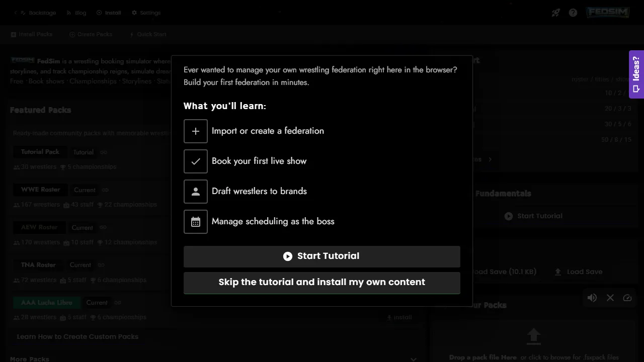Click the wrestler icon beside Draft wrestlers
This screenshot has width=644, height=362.
click(x=196, y=192)
